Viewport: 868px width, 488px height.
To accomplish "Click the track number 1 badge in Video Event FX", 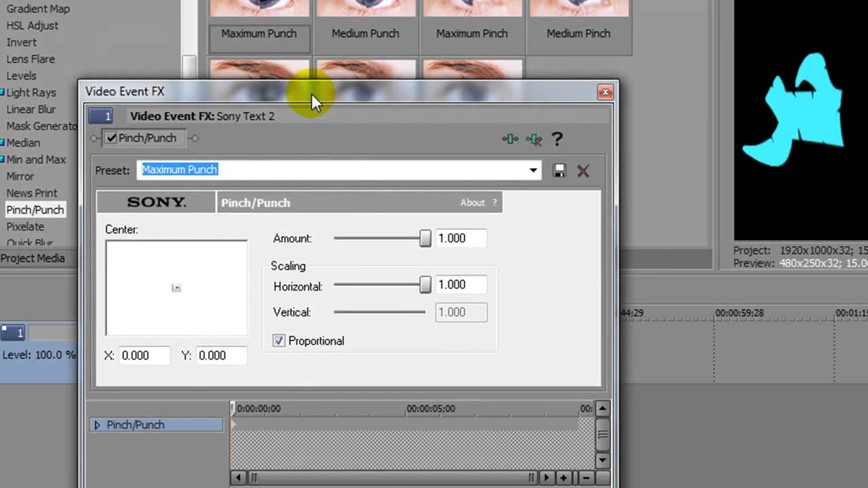I will [x=100, y=116].
